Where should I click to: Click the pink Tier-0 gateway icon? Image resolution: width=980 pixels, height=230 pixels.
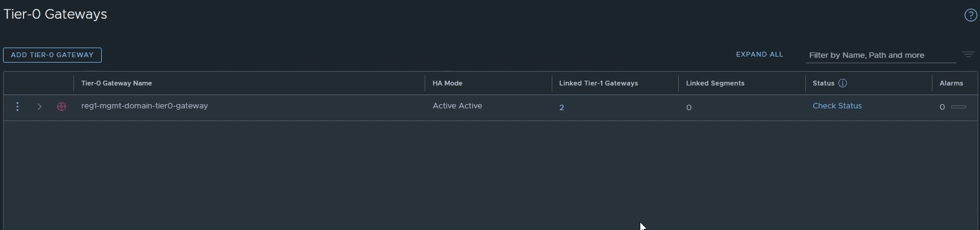pos(61,107)
